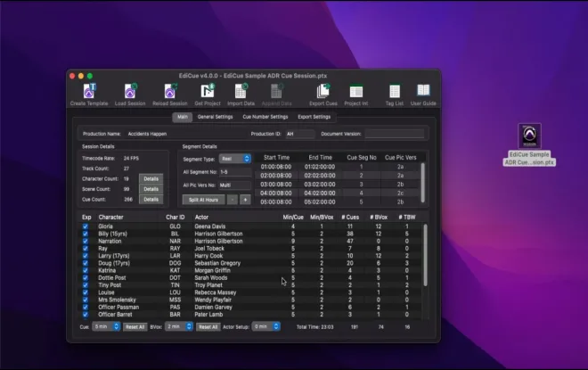Click the # Cues column header
This screenshot has height=370, width=588.
[x=350, y=218]
